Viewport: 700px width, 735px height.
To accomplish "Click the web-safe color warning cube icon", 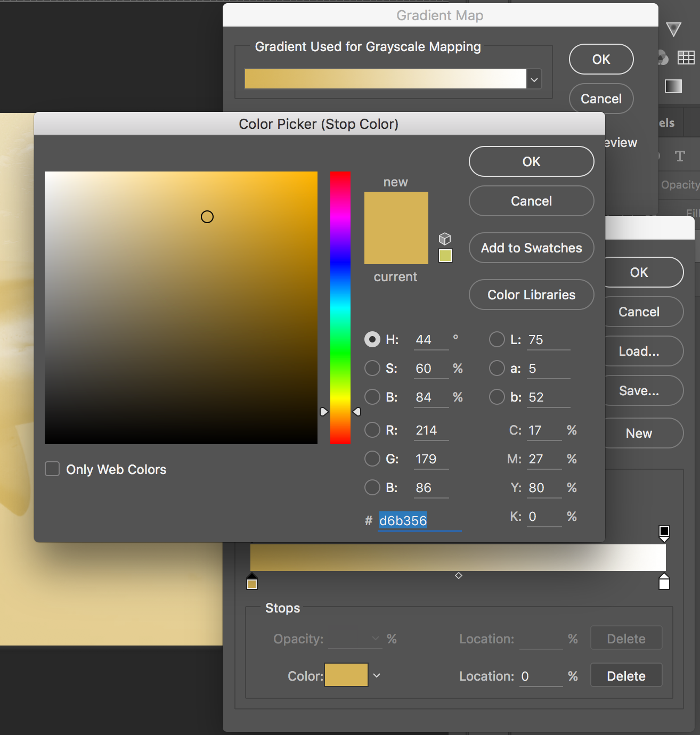I will (445, 239).
